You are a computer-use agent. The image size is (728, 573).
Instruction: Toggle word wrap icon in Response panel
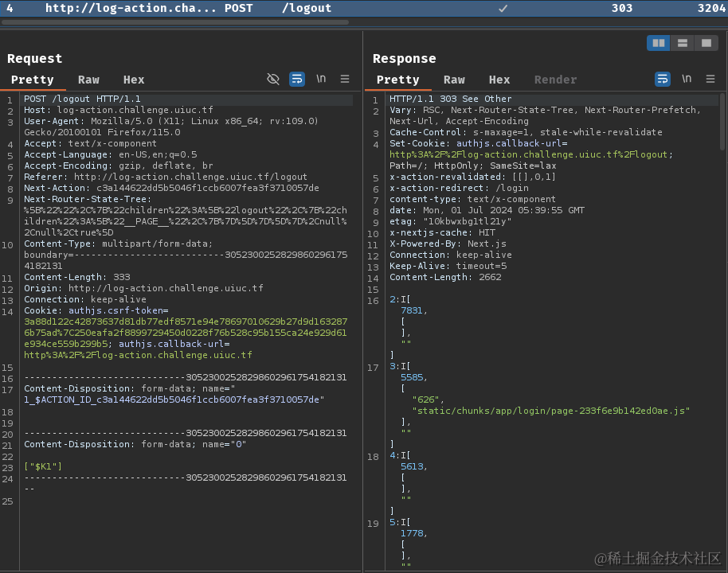click(663, 79)
